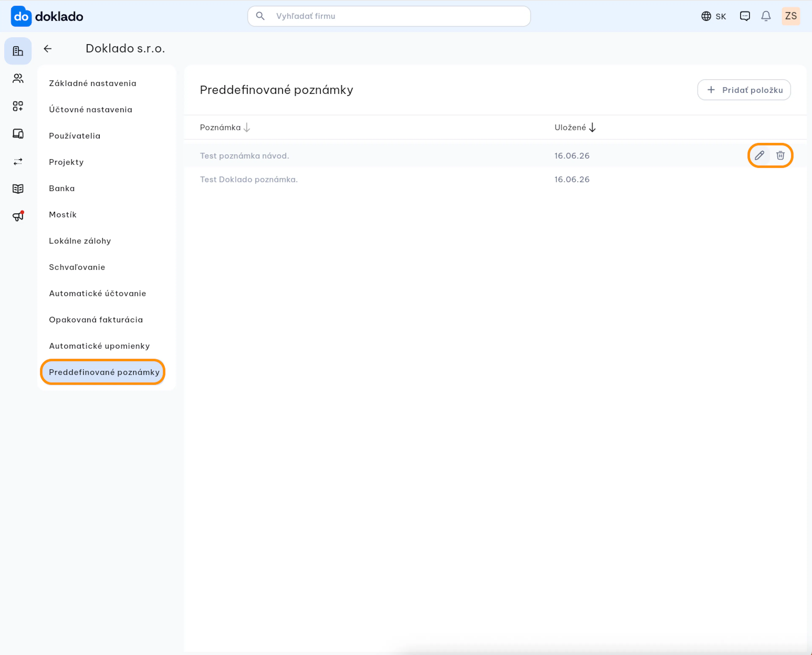The height and width of the screenshot is (655, 812).
Task: Open the chat messages icon
Action: (x=745, y=16)
